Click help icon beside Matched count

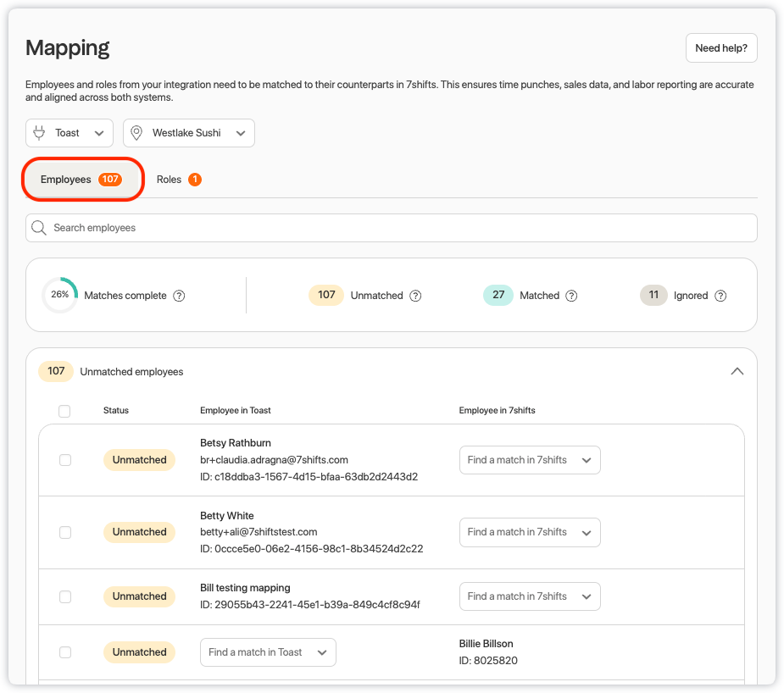(571, 296)
